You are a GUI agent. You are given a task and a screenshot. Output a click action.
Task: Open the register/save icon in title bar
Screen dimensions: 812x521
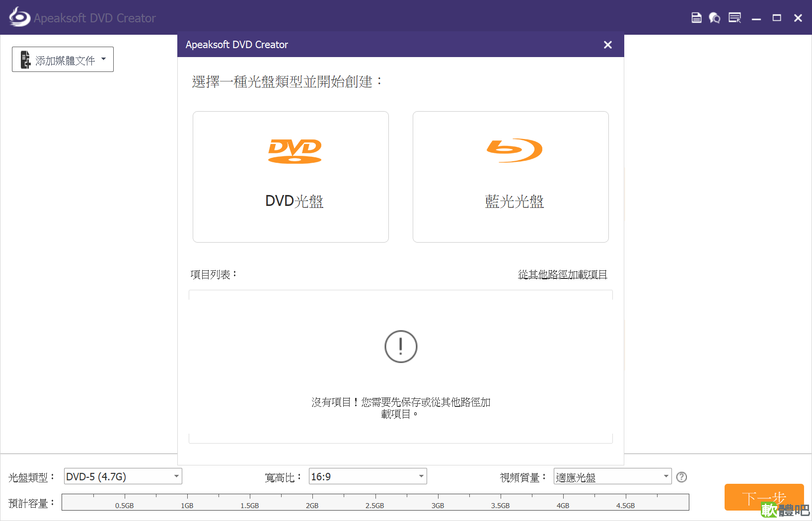click(696, 18)
